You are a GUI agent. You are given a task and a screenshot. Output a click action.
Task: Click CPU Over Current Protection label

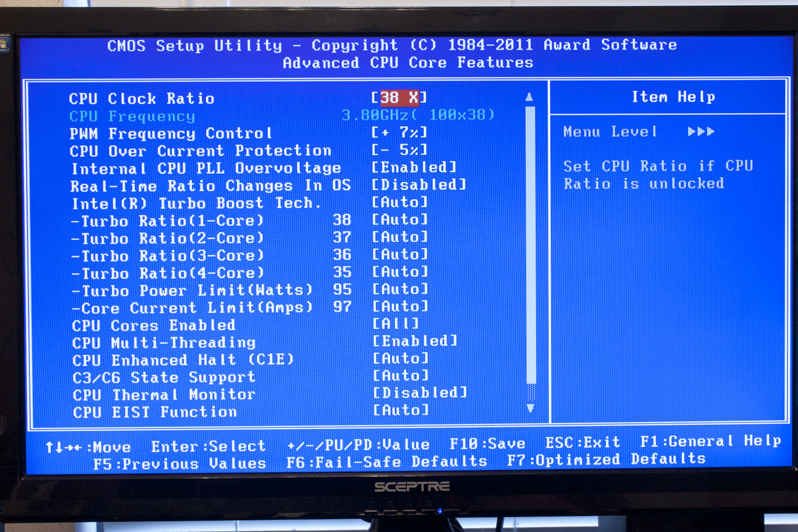(x=200, y=151)
